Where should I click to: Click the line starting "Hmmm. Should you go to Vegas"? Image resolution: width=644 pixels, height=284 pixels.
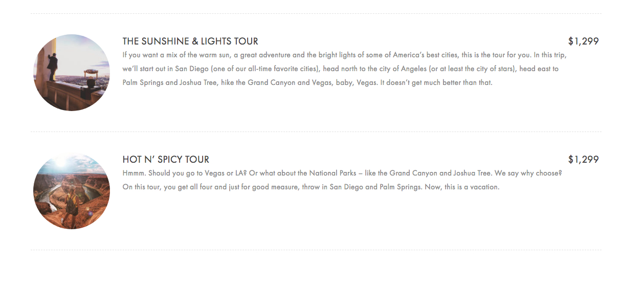[x=342, y=173]
